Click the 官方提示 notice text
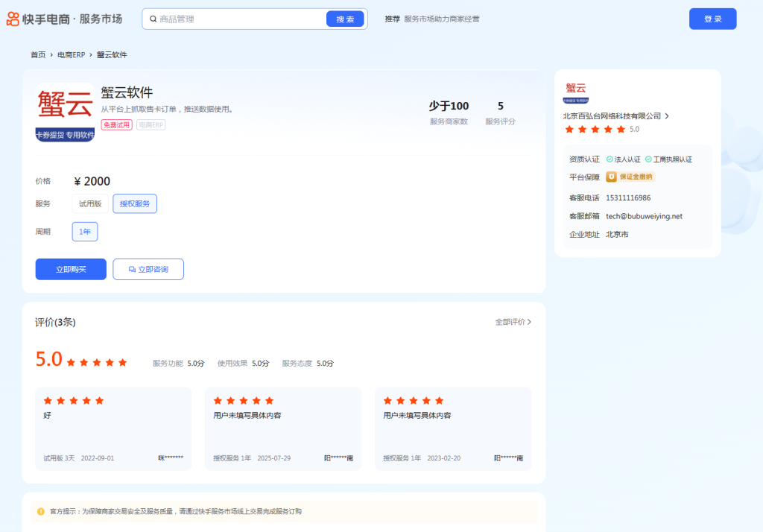 (176, 512)
